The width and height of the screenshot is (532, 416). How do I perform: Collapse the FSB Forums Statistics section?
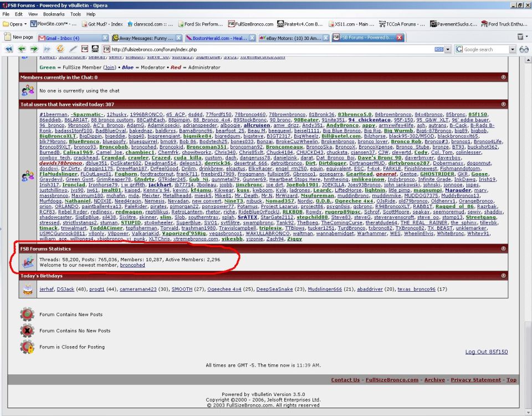[504, 248]
